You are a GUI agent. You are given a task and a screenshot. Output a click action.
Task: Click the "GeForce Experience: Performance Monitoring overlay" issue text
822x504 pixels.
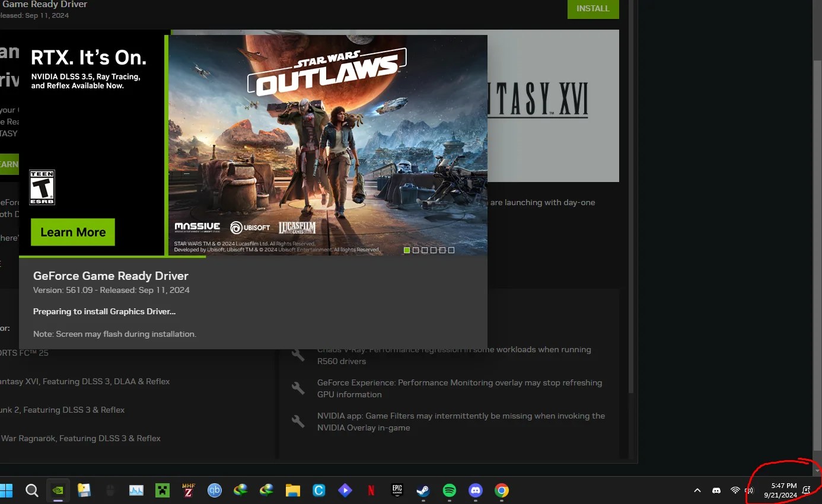[460, 388]
